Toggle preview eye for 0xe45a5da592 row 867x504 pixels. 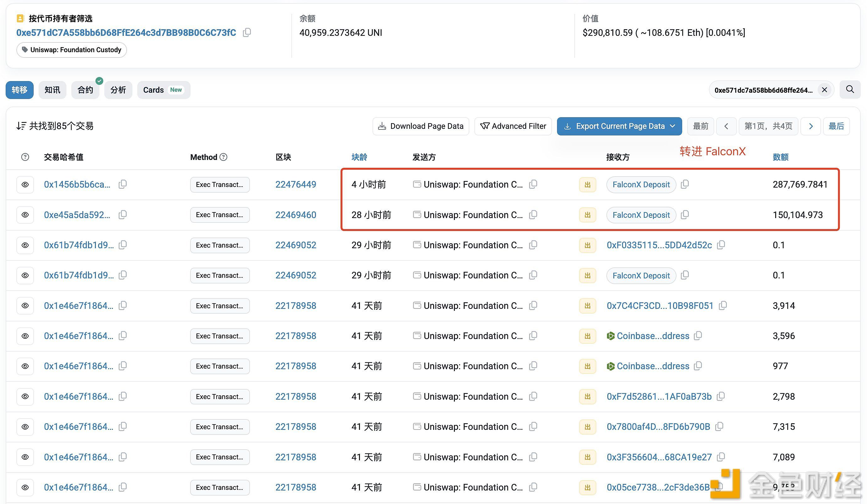tap(25, 215)
